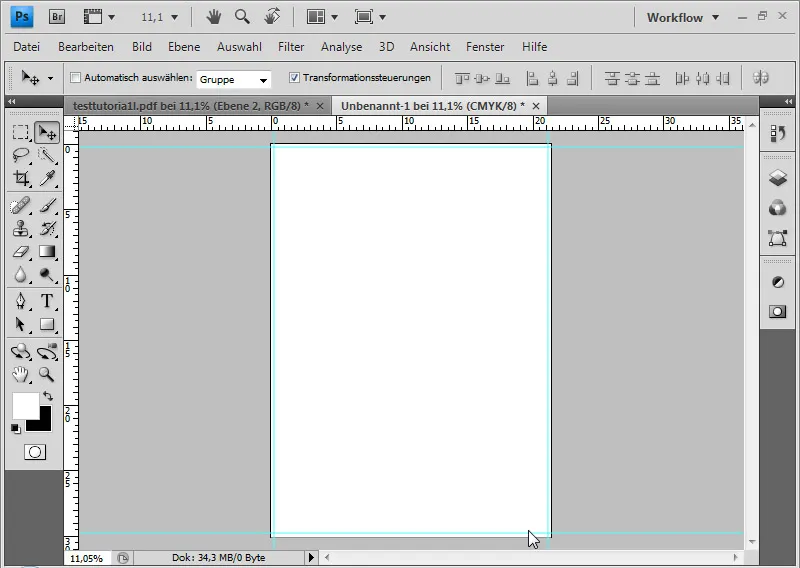
Task: Select the Horizontal Type tool
Action: [x=47, y=301]
